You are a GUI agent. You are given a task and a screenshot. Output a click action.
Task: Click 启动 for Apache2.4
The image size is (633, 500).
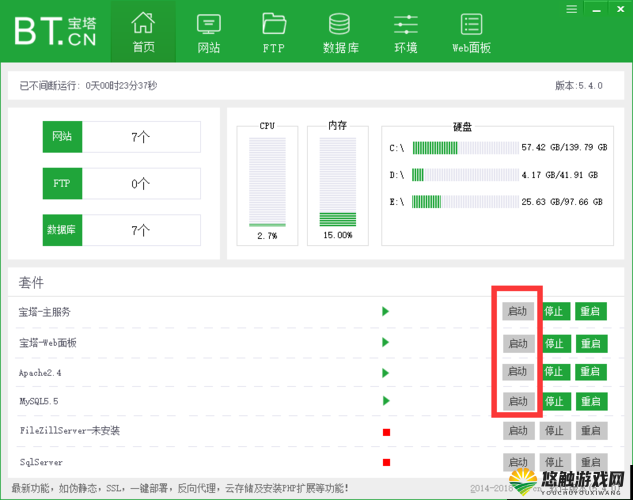click(x=518, y=372)
